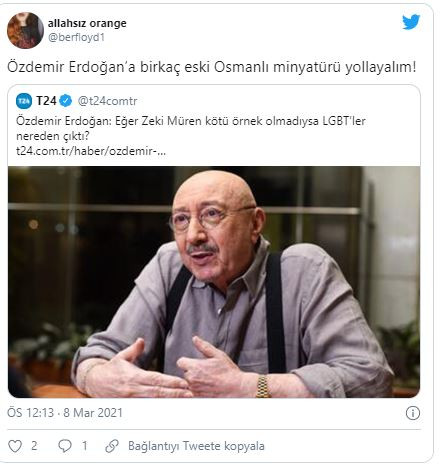Viewport: 447px width, 471px height.
Task: Open the @t24comtr handle
Action: (107, 101)
